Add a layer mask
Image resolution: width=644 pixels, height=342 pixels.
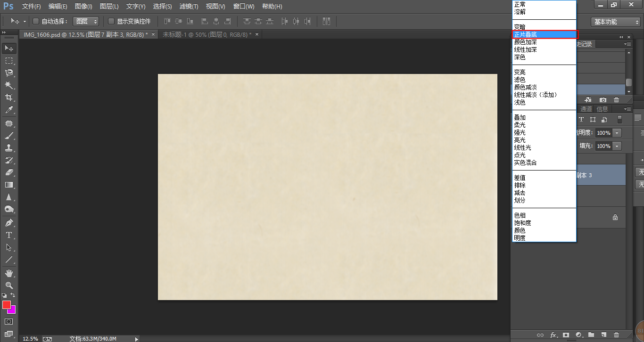tap(566, 335)
